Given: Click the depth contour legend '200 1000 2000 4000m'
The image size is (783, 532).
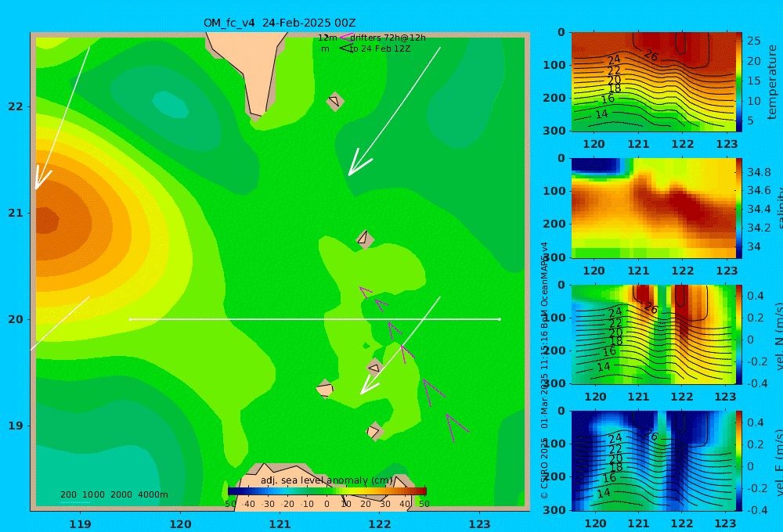Looking at the screenshot, I should (x=114, y=494).
